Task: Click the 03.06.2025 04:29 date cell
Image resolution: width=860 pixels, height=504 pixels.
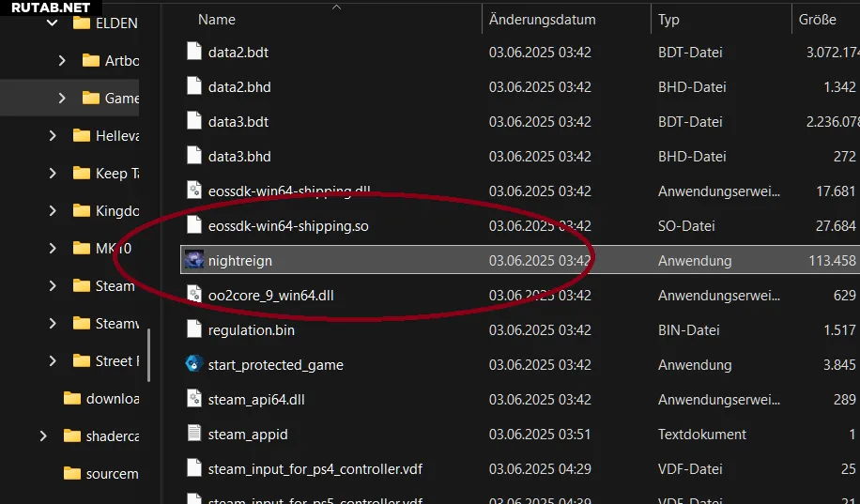Action: (x=540, y=469)
